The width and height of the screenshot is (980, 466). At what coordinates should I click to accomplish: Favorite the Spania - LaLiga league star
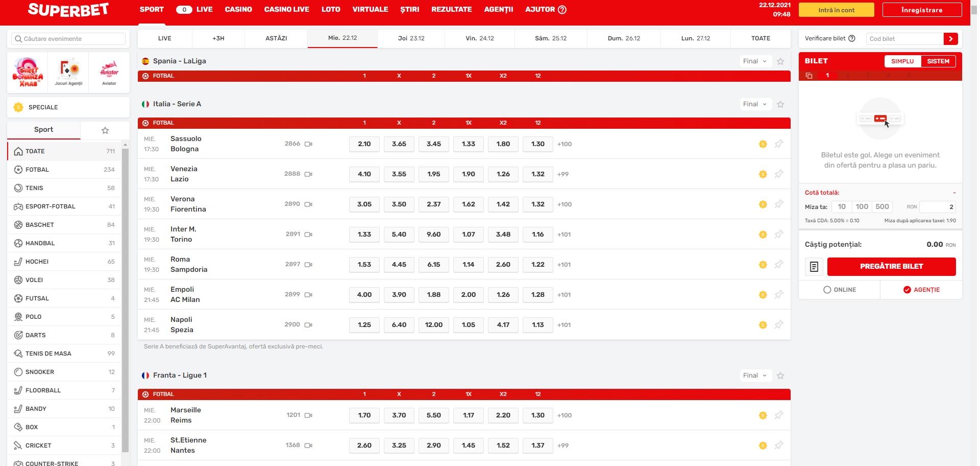(780, 61)
